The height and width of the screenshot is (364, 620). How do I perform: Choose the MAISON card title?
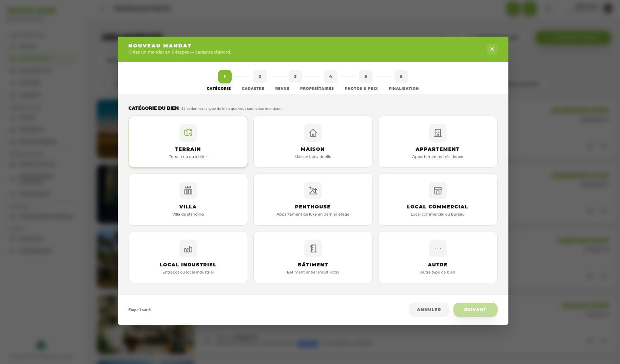point(313,149)
